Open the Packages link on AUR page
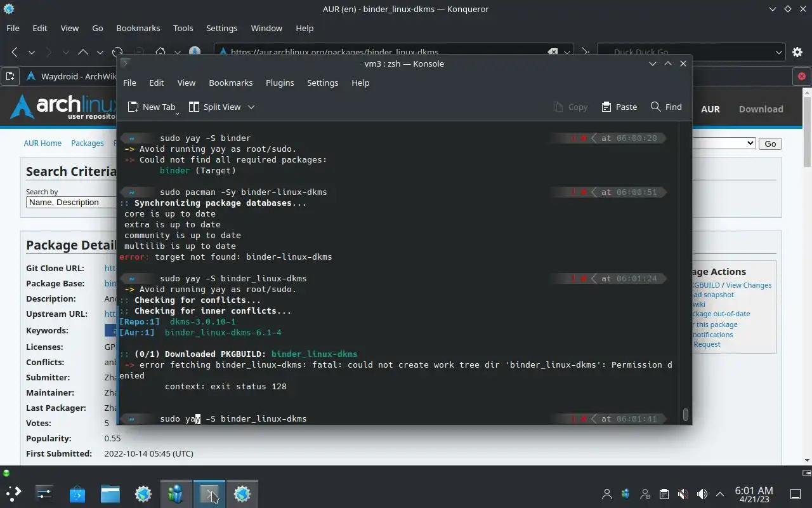The width and height of the screenshot is (812, 508). (88, 143)
